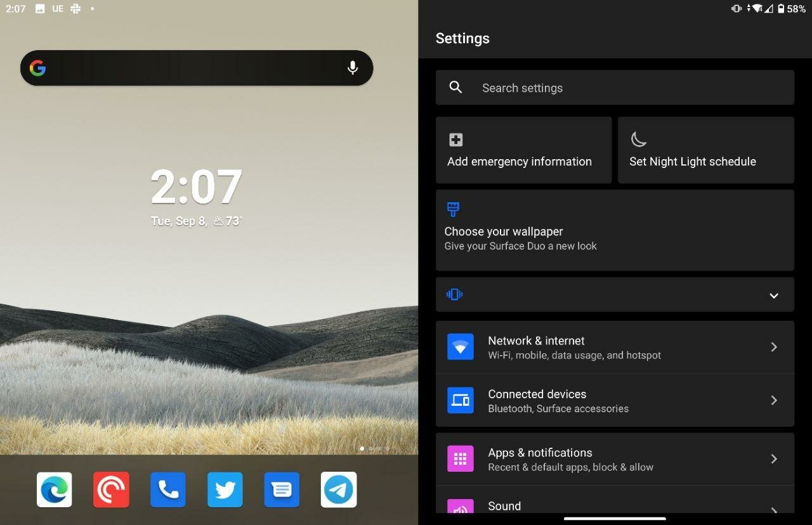Tap the blue vibrate mode icon
This screenshot has height=525, width=812.
tap(454, 294)
